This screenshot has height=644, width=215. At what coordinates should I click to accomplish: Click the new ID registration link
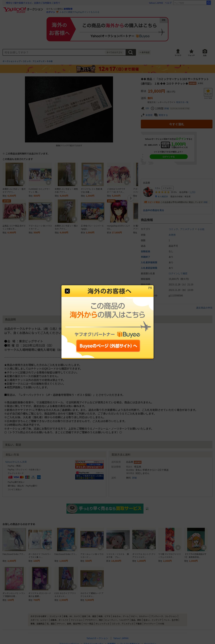pyautogui.click(x=68, y=9)
